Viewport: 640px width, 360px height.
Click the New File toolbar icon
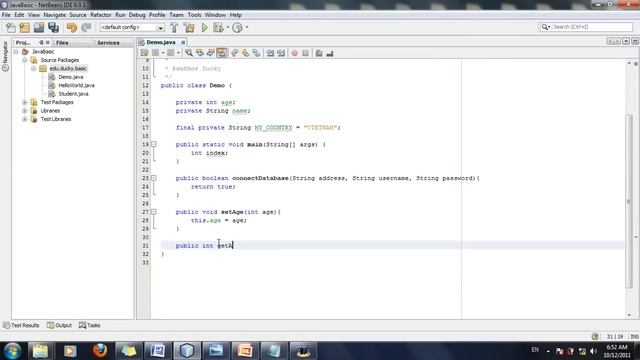click(11, 27)
